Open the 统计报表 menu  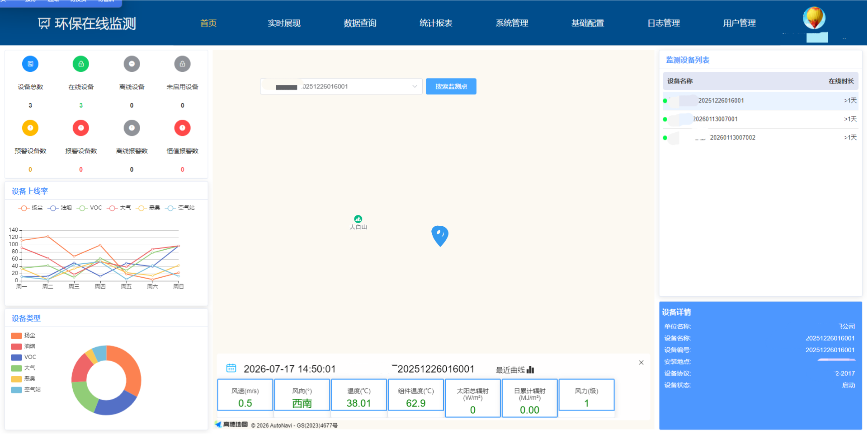click(x=436, y=23)
